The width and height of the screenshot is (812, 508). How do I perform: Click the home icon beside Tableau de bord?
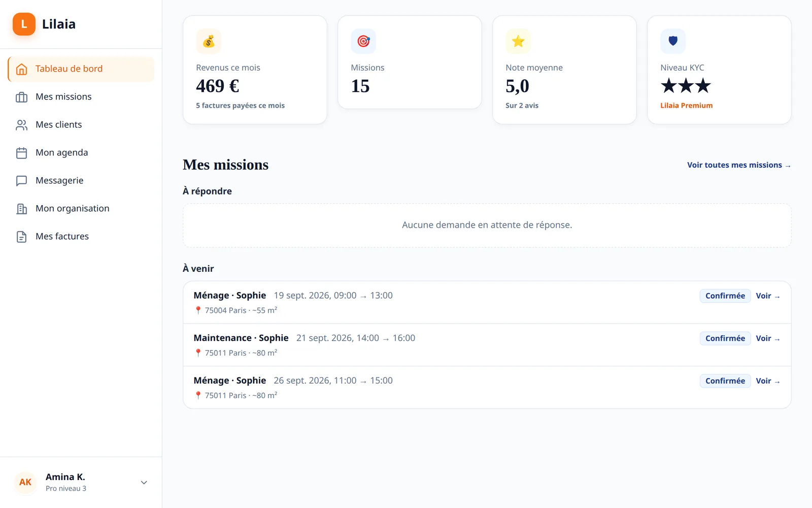click(21, 69)
